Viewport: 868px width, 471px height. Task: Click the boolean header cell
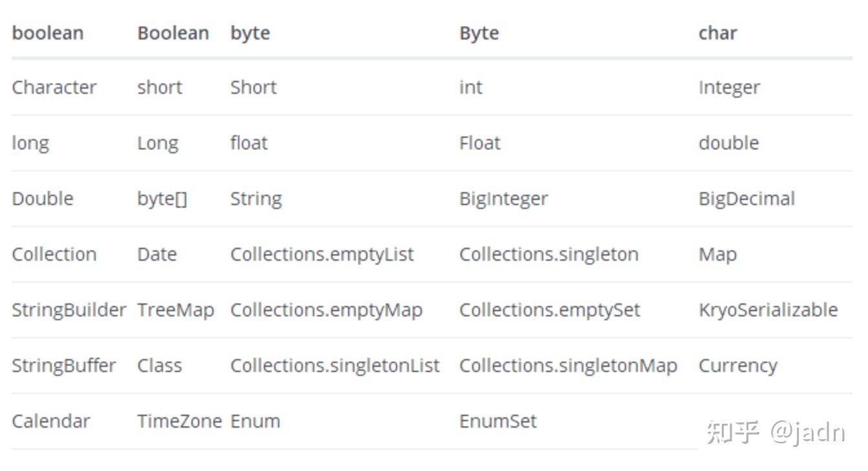tap(48, 33)
